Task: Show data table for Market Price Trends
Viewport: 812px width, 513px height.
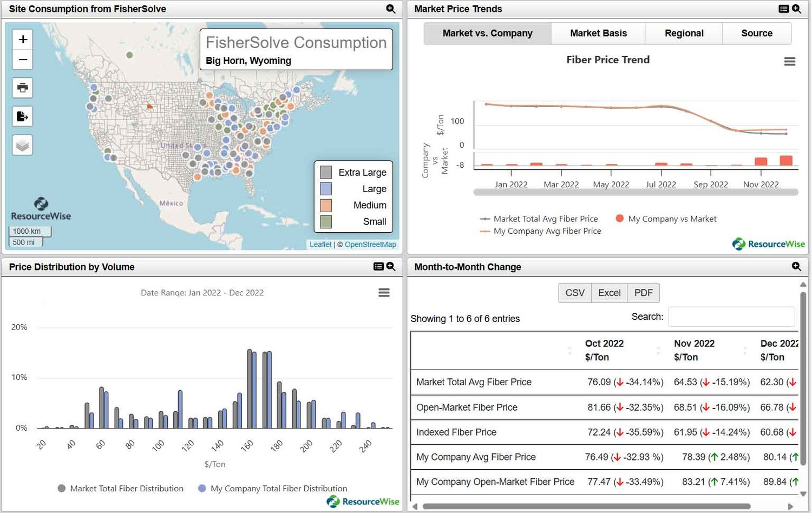Action: tap(783, 9)
